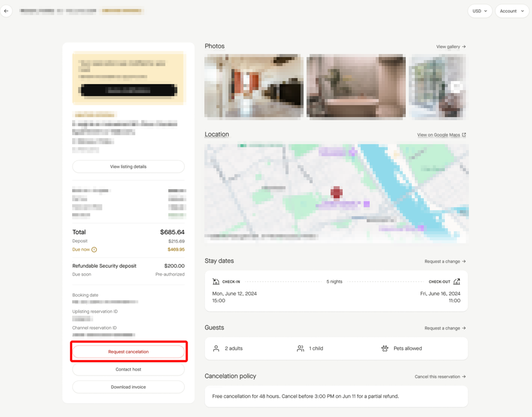Click View on Google Maps link
Screen dimensions: 532x417
pos(441,135)
